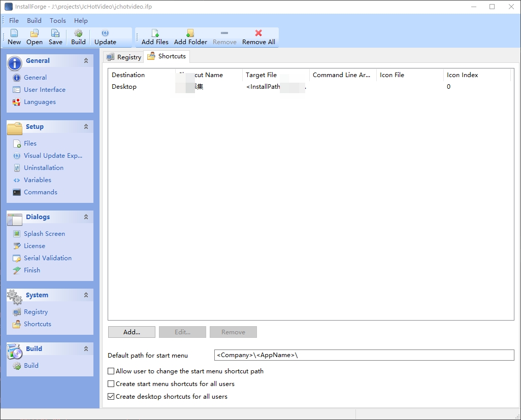Click the New project toolbar icon
The width and height of the screenshot is (521, 420).
click(x=14, y=33)
